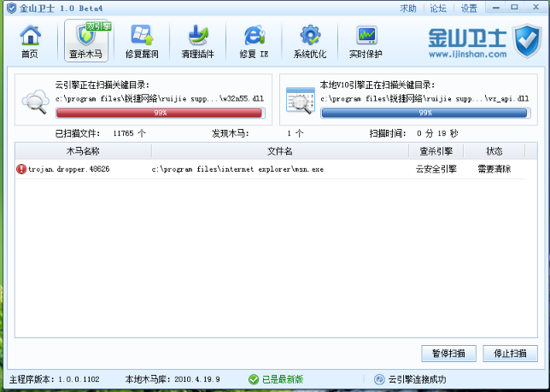
Task: Select the trojan.dropper.48626 row
Action: (x=271, y=169)
